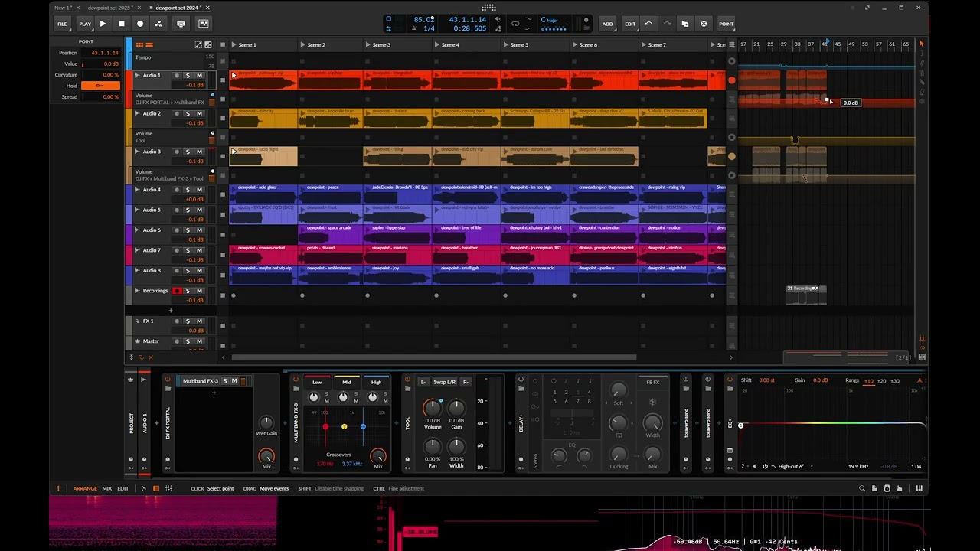Click the R- invert button in Tool device
Image resolution: width=980 pixels, height=551 pixels.
click(465, 382)
